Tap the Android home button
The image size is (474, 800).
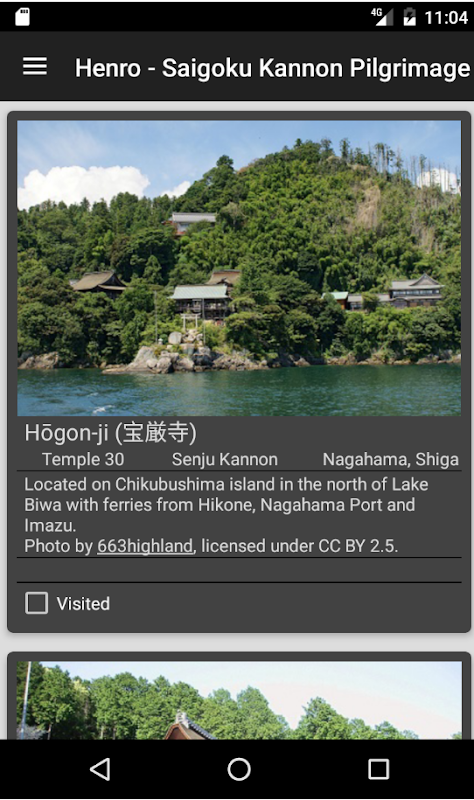[239, 769]
